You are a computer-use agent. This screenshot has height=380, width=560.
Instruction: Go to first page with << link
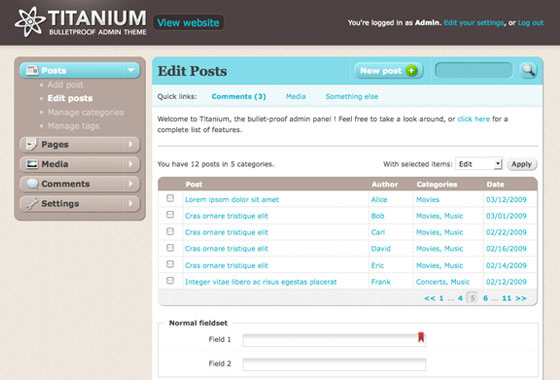tap(430, 298)
